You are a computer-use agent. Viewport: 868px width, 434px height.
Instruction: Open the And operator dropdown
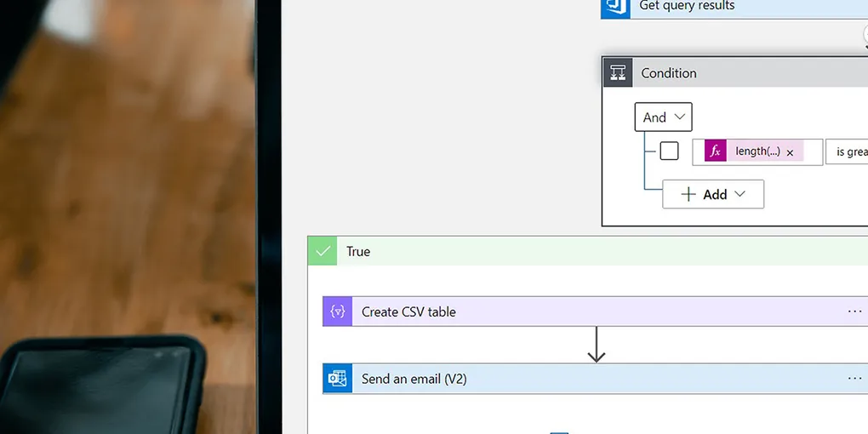(663, 117)
